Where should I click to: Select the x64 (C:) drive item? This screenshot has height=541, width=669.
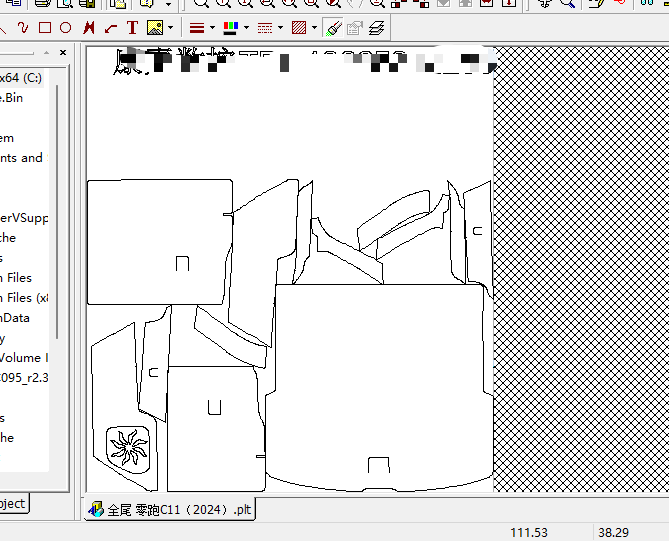click(20, 77)
